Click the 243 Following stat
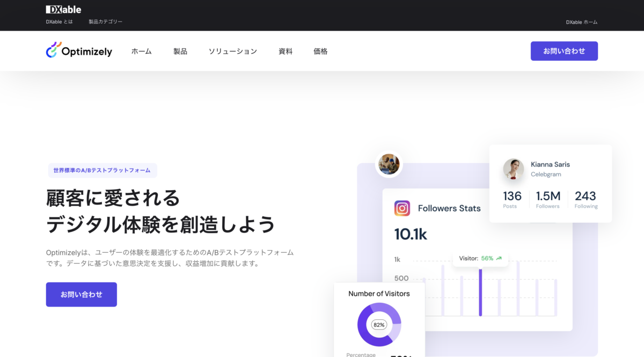The height and width of the screenshot is (357, 644). coord(586,199)
